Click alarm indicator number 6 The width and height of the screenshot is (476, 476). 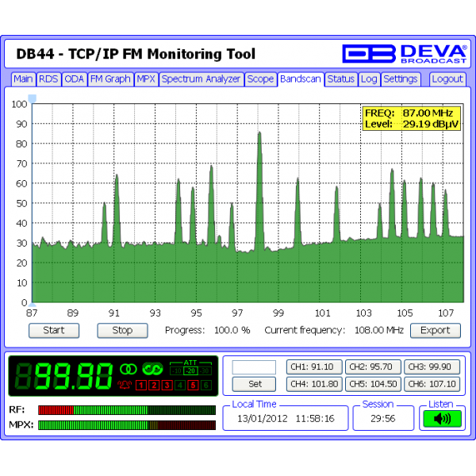click(x=205, y=386)
